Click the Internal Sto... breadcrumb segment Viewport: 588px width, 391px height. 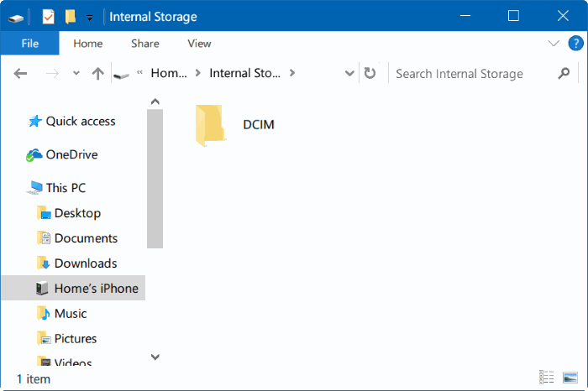pyautogui.click(x=244, y=73)
